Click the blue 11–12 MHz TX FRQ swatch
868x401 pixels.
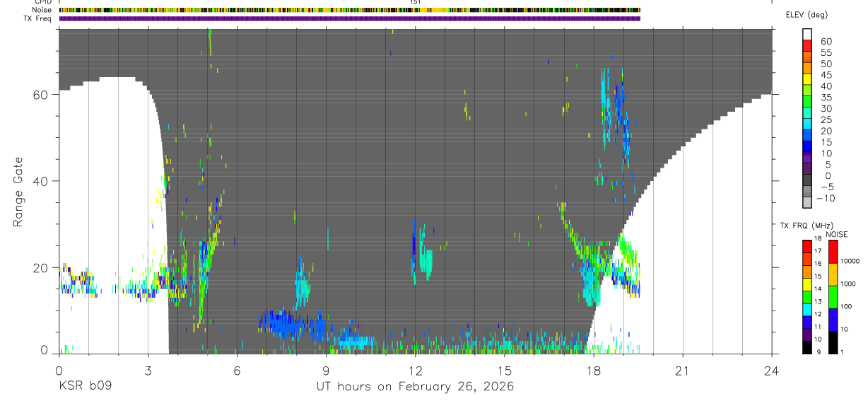click(x=807, y=320)
